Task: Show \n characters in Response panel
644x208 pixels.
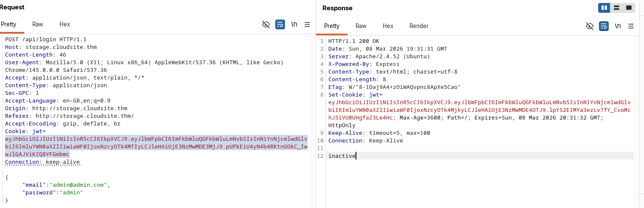Action: coord(618,26)
